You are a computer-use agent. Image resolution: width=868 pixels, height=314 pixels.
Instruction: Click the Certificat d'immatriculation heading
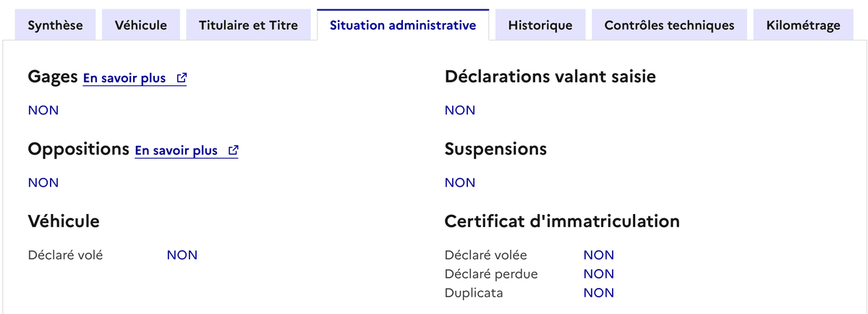[x=562, y=221]
